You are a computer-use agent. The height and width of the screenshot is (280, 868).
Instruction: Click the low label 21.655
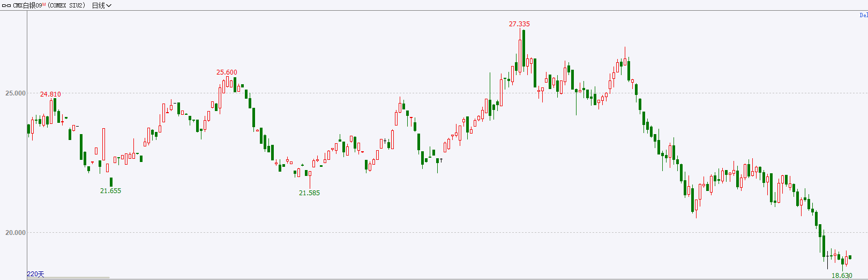(x=110, y=191)
